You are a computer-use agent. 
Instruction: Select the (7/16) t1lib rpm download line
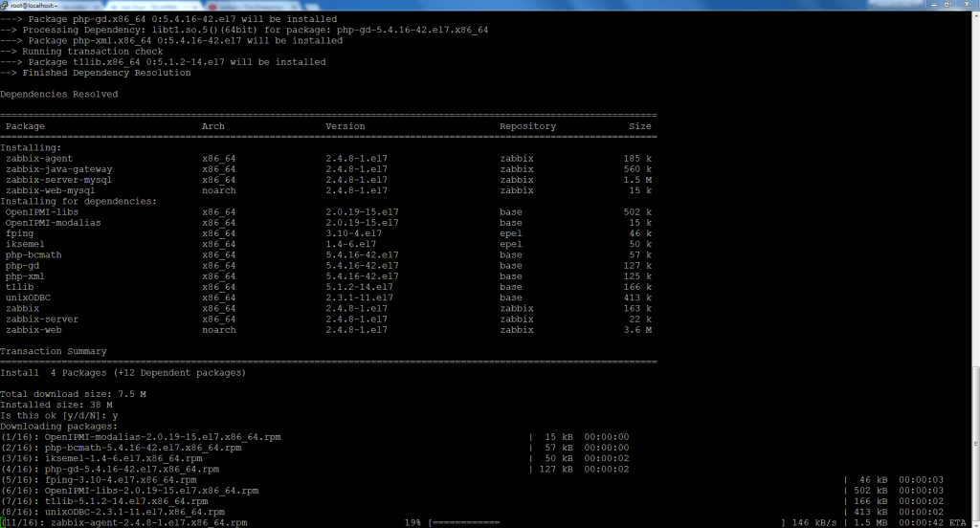pyautogui.click(x=472, y=501)
